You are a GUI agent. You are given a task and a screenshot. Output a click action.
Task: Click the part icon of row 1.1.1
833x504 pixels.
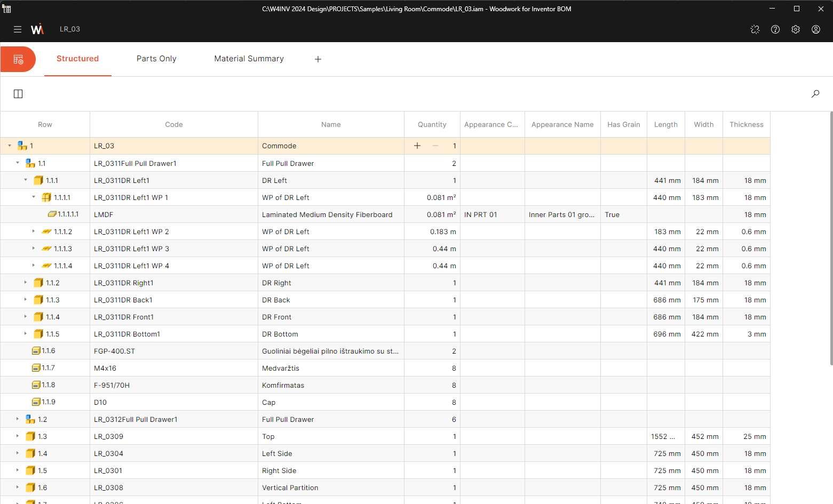tap(38, 180)
